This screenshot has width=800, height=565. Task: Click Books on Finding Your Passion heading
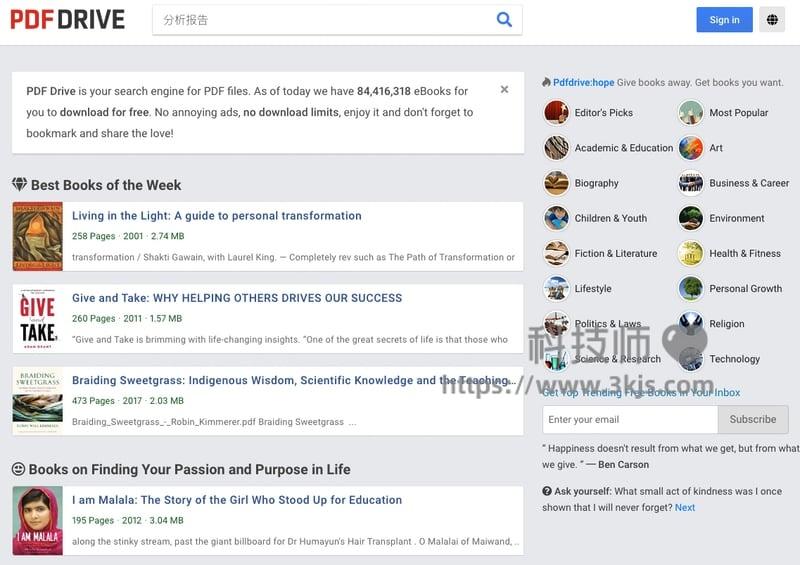189,469
